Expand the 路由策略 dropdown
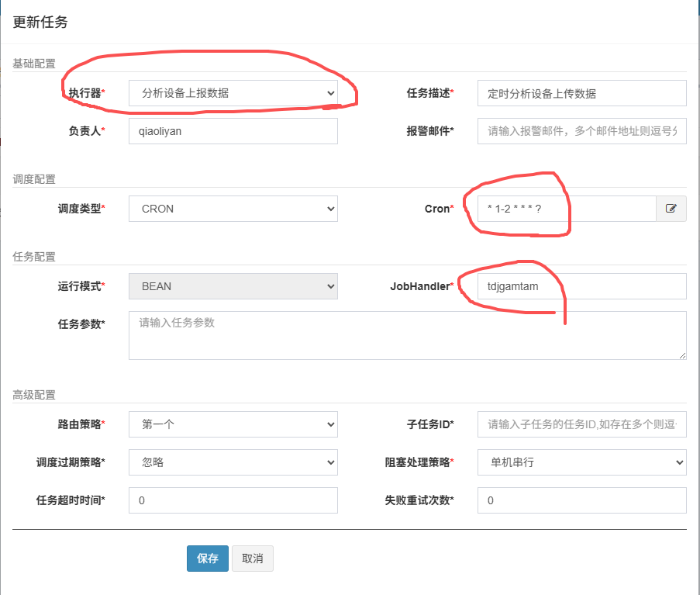 pyautogui.click(x=233, y=424)
